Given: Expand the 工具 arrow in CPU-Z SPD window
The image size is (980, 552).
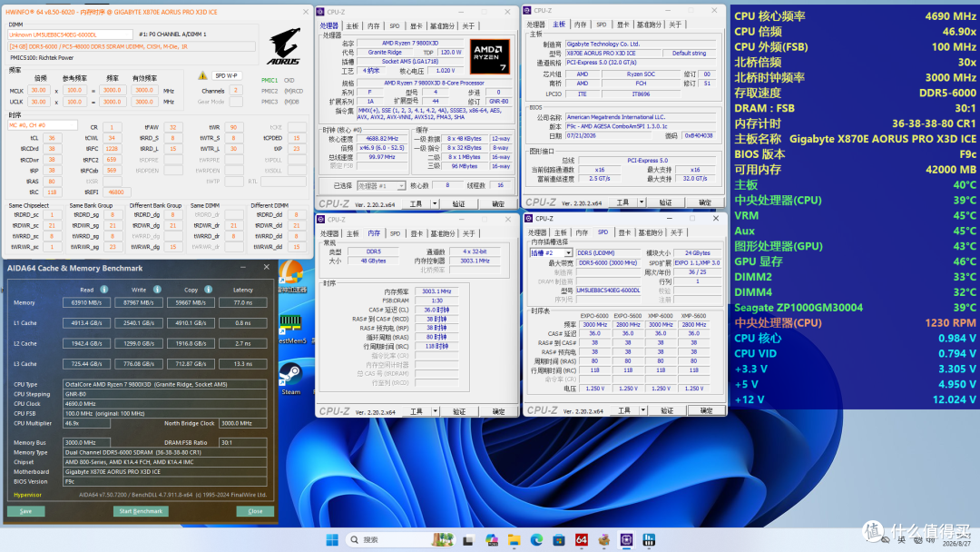Looking at the screenshot, I should 642,410.
